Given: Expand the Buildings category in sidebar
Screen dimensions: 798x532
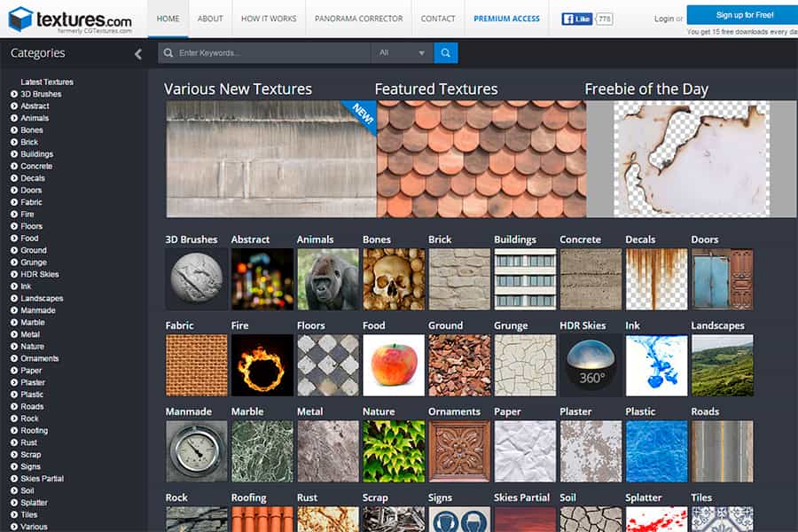Looking at the screenshot, I should (14, 154).
